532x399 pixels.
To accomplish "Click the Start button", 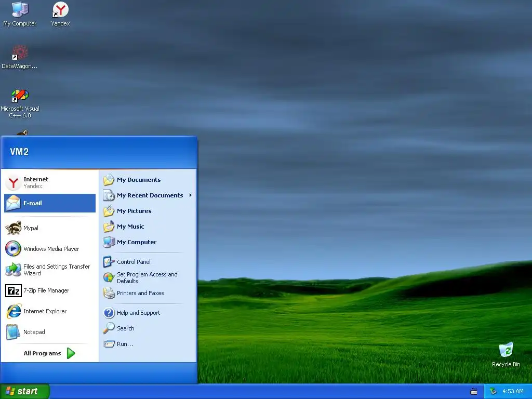I will tap(25, 391).
